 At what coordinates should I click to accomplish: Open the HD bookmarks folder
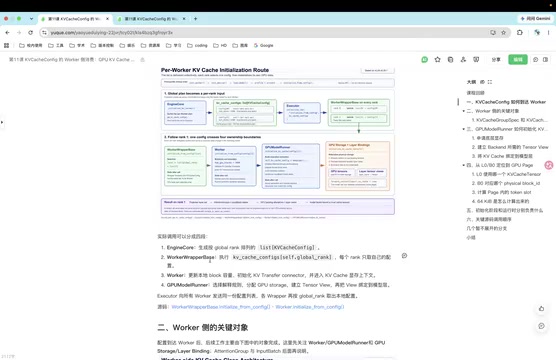pyautogui.click(x=220, y=45)
